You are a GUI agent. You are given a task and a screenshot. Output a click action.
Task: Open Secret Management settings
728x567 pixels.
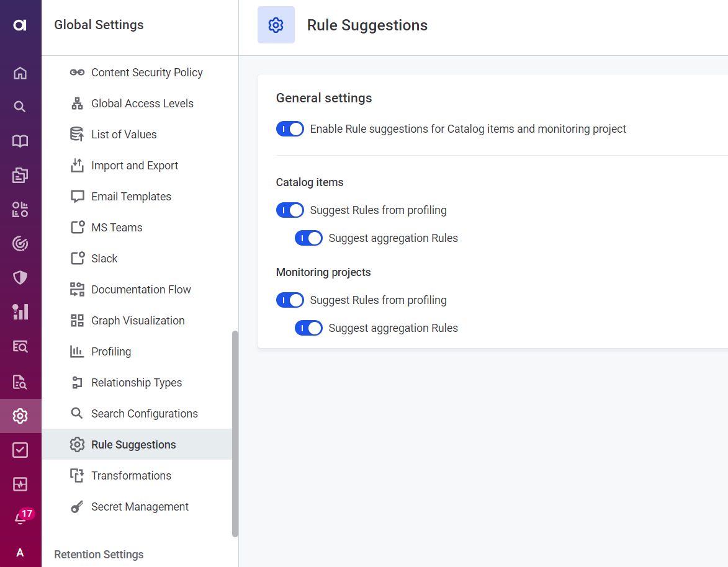click(x=140, y=507)
